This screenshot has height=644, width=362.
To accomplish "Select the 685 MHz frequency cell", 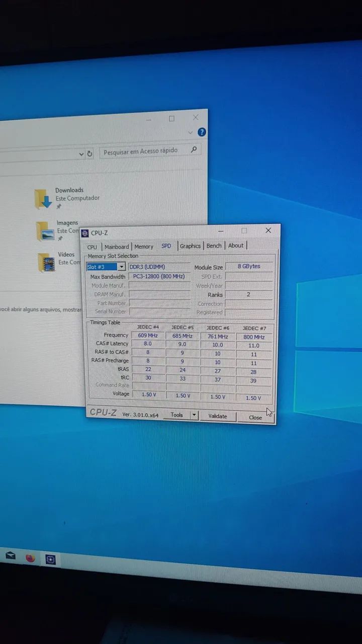I will (x=183, y=336).
